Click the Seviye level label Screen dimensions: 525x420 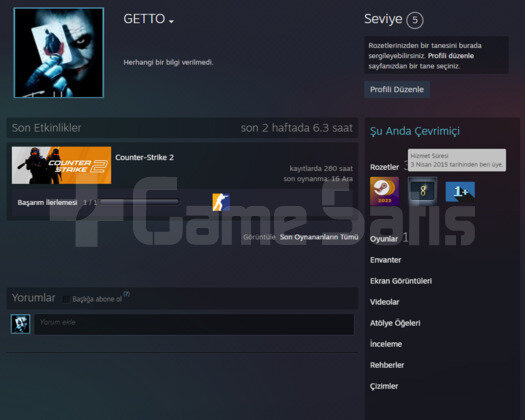pyautogui.click(x=383, y=19)
